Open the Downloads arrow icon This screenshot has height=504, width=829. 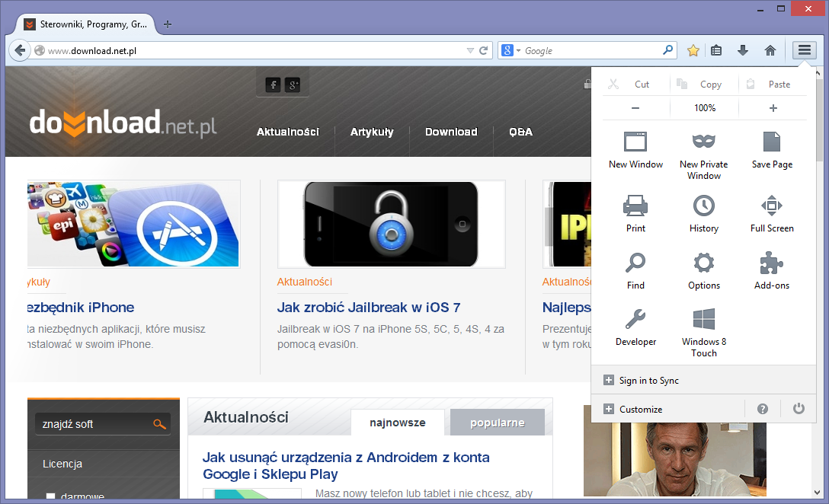point(743,50)
